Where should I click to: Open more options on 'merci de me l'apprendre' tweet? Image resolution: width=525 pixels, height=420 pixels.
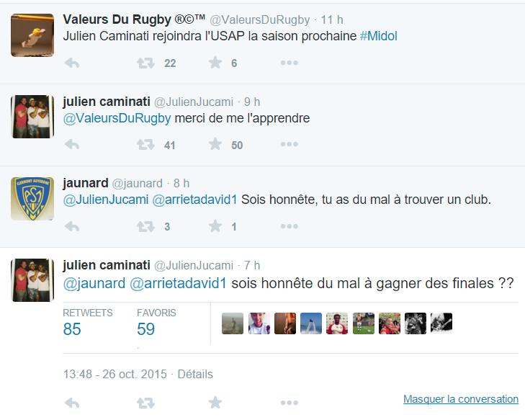290,144
